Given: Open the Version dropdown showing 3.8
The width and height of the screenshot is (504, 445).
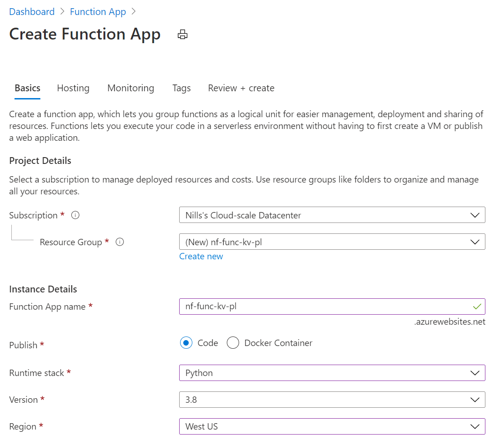Looking at the screenshot, I should 475,400.
